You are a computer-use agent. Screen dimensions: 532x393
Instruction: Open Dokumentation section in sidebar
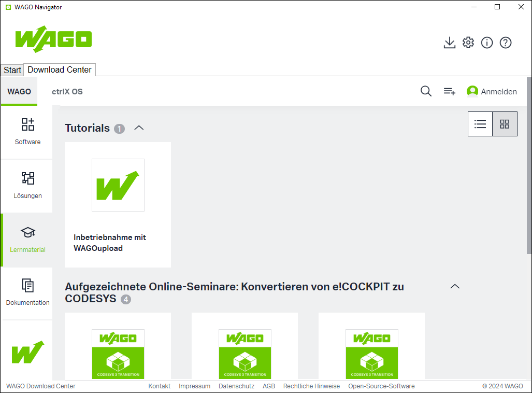[x=27, y=292]
